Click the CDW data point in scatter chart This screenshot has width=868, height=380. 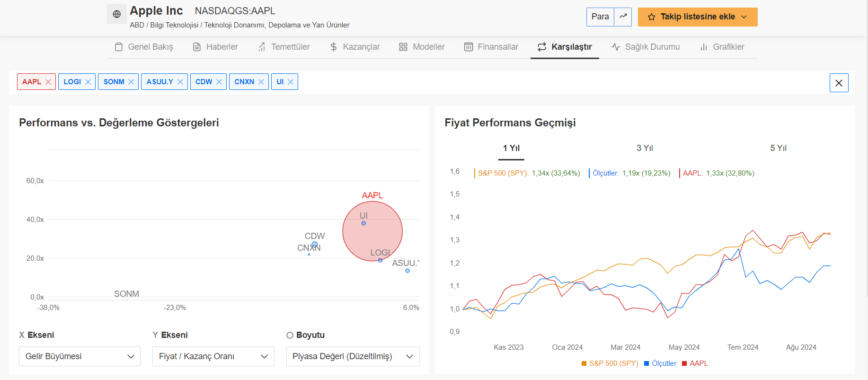(x=315, y=244)
